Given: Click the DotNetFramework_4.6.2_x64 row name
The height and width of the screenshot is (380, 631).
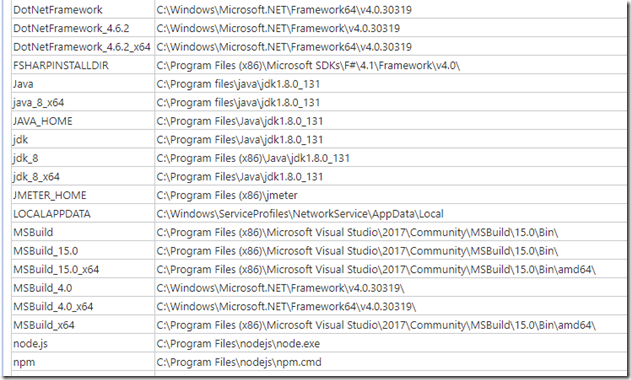Looking at the screenshot, I should click(82, 47).
